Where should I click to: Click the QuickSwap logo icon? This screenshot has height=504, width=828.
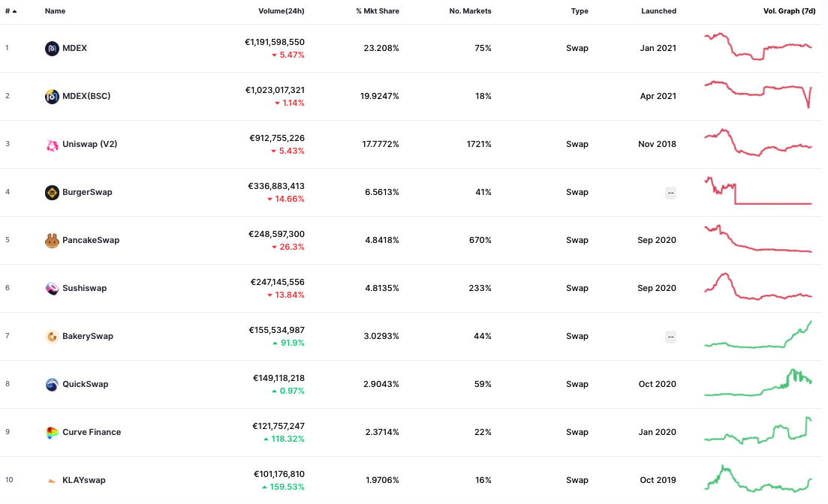[52, 385]
